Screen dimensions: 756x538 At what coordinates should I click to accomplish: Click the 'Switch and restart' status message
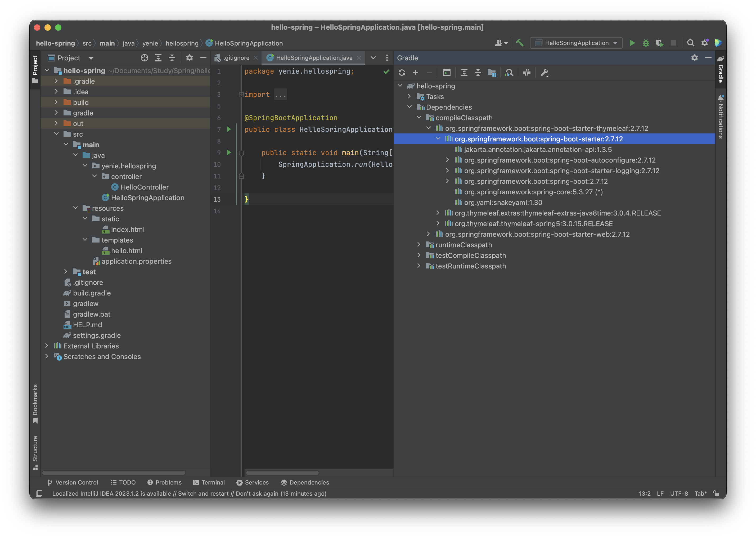(x=203, y=494)
